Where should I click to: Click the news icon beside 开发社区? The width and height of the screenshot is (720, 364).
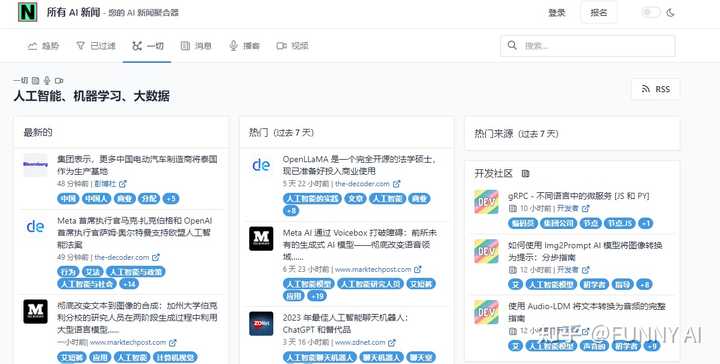(x=526, y=174)
